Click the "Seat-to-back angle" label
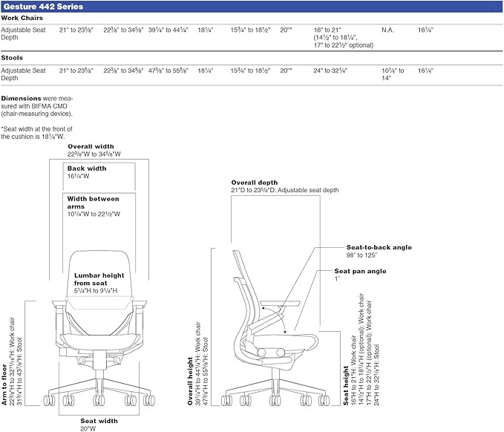The image size is (504, 432). 379,247
